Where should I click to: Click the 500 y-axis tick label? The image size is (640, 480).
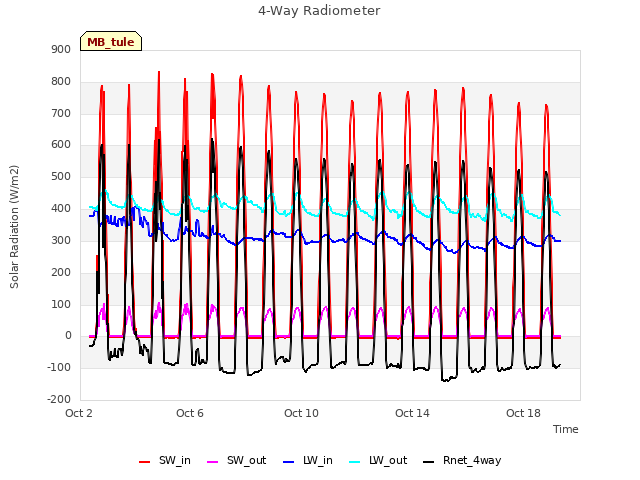(61, 177)
